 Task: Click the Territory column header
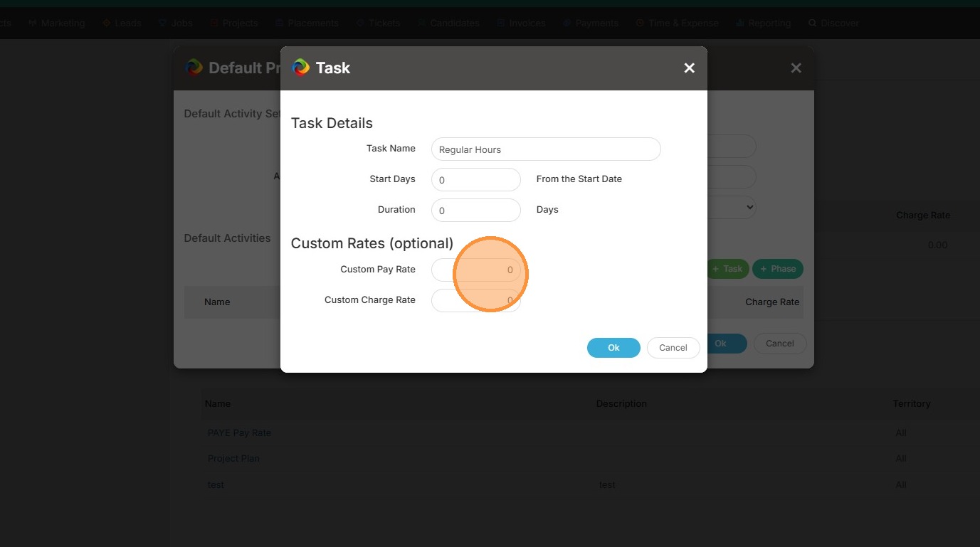click(912, 403)
